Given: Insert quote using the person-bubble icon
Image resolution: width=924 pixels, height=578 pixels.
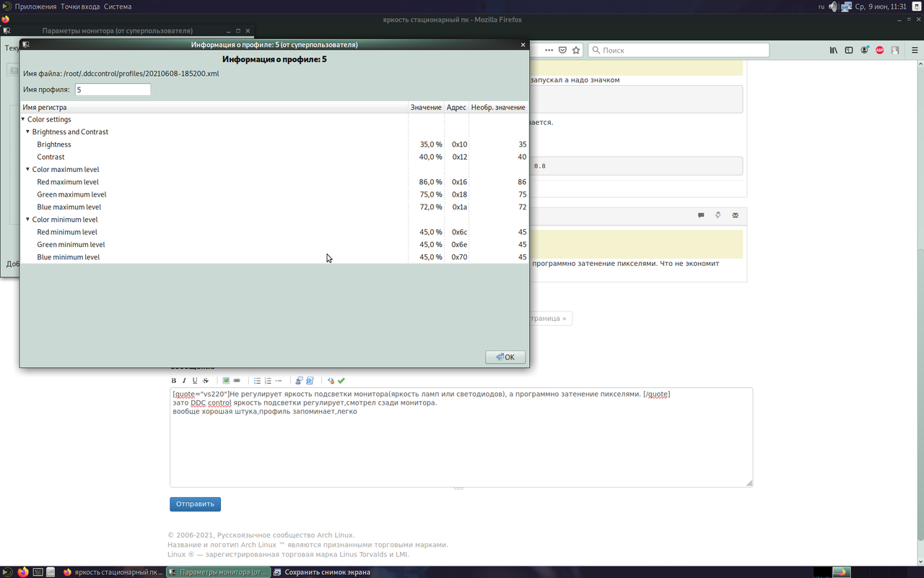Looking at the screenshot, I should [x=299, y=381].
